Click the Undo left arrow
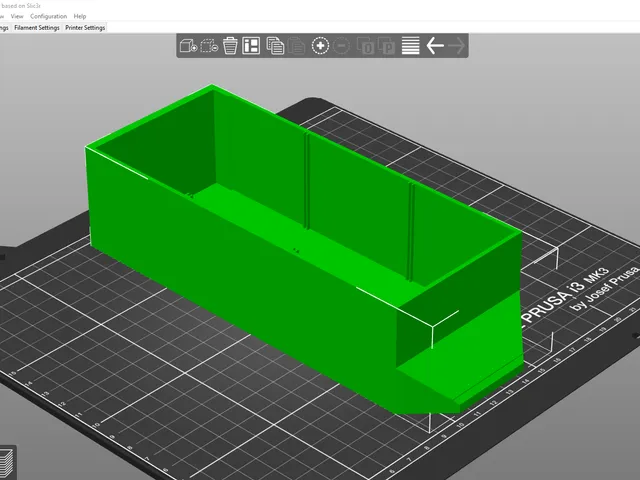The height and width of the screenshot is (480, 640). tap(435, 46)
